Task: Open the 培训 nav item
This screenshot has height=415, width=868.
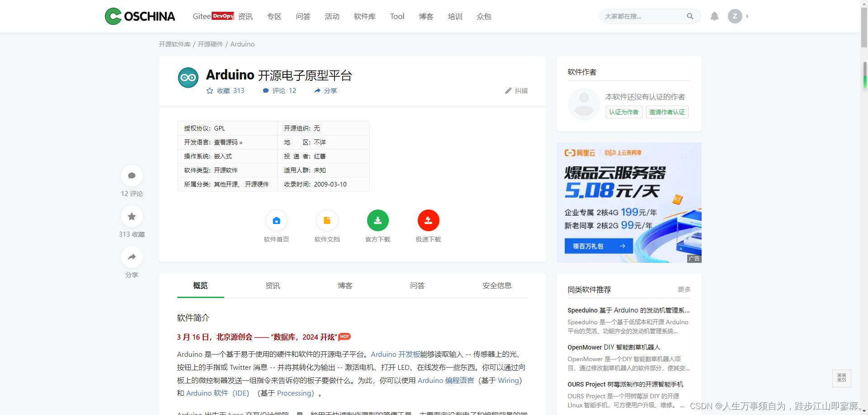Action: [x=455, y=16]
